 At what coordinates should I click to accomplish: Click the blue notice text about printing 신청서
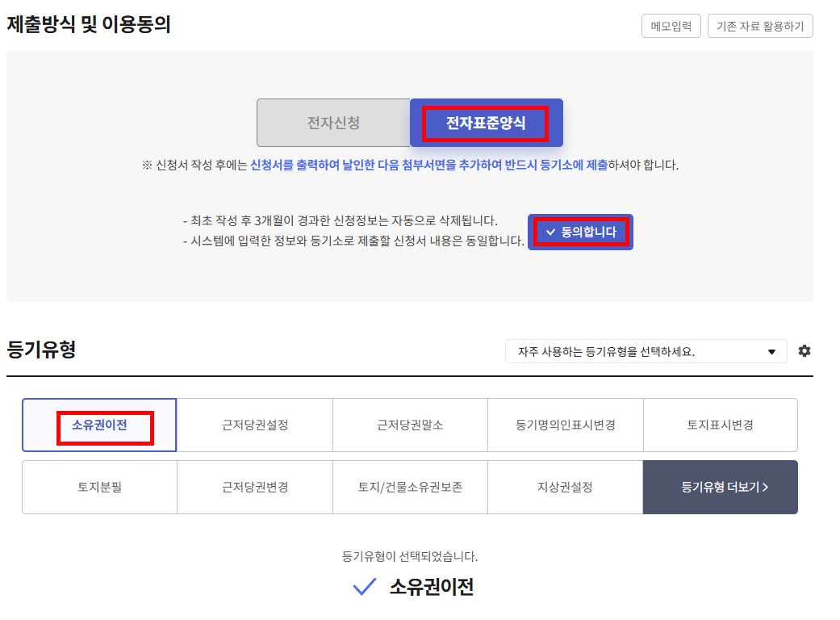point(428,165)
